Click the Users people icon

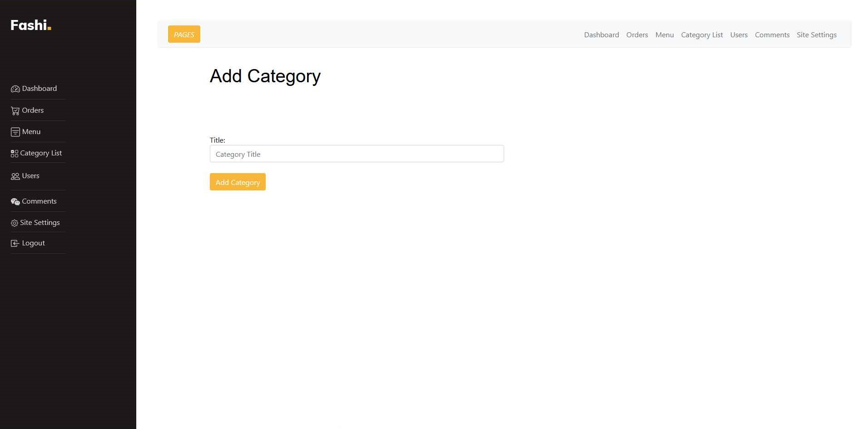[15, 176]
